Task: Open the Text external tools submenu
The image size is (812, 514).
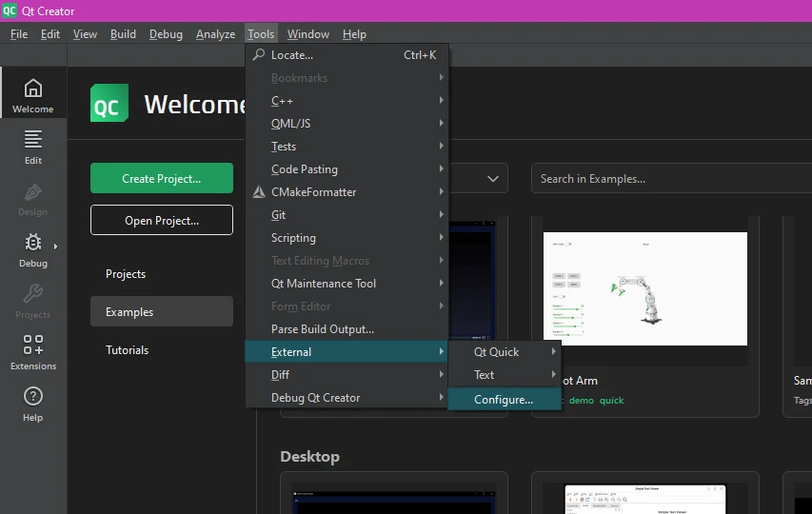Action: [505, 375]
